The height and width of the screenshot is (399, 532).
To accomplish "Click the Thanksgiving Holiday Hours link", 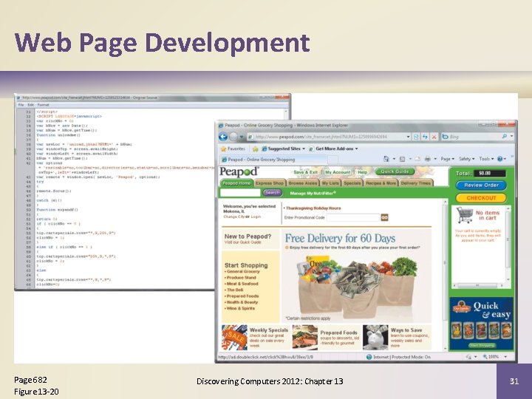I will click(313, 208).
